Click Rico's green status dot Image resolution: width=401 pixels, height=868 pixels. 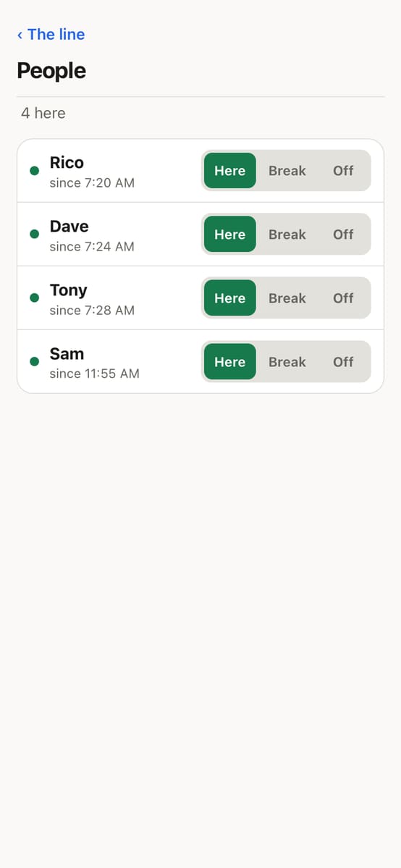(x=34, y=171)
